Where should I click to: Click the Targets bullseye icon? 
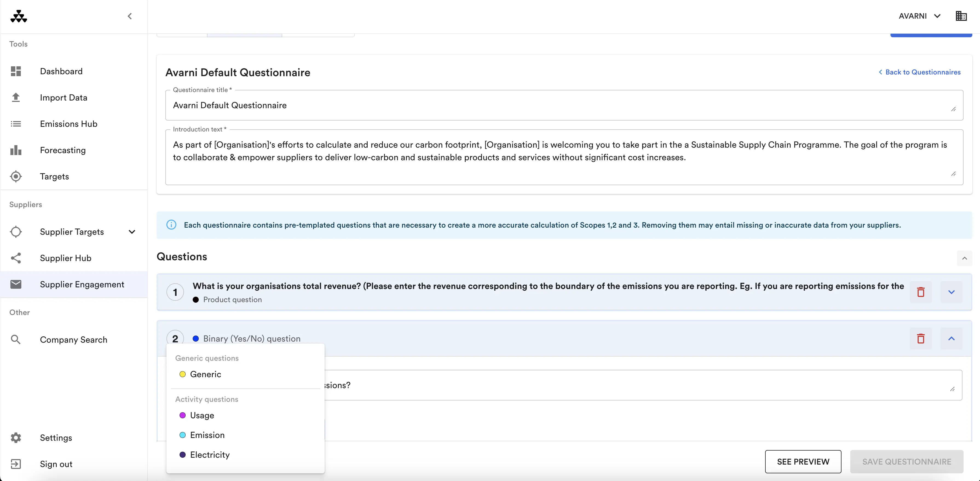coord(16,176)
